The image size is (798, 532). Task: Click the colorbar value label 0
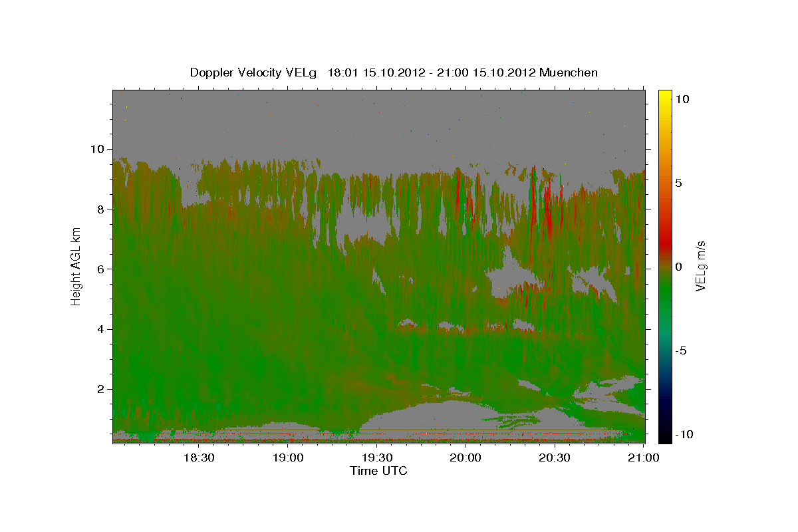coord(678,267)
